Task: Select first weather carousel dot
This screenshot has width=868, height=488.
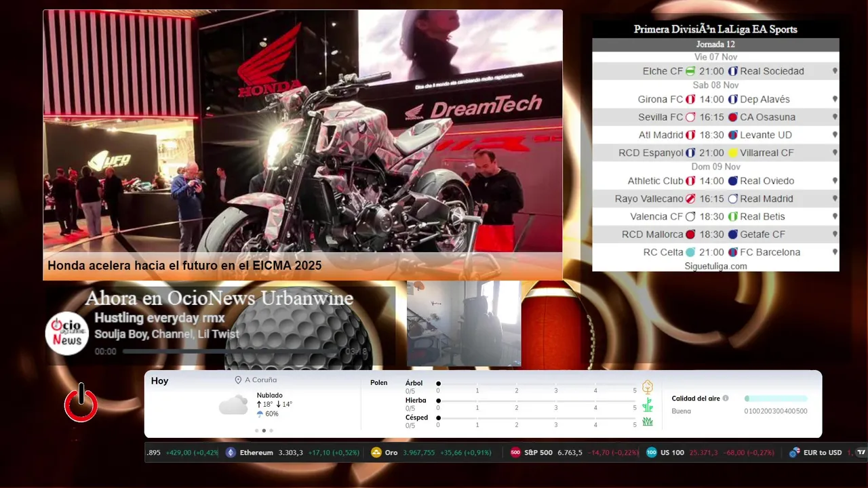Action: 256,430
